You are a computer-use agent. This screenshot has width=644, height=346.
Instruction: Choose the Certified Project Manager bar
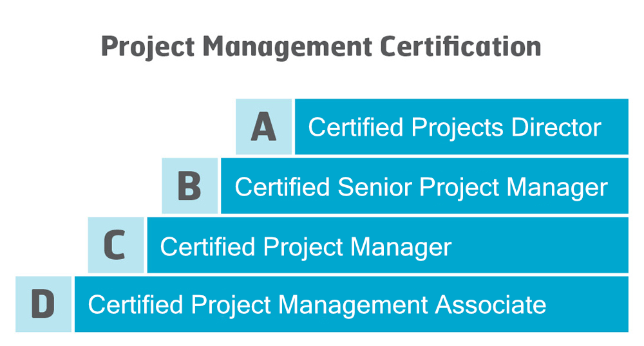click(x=388, y=245)
